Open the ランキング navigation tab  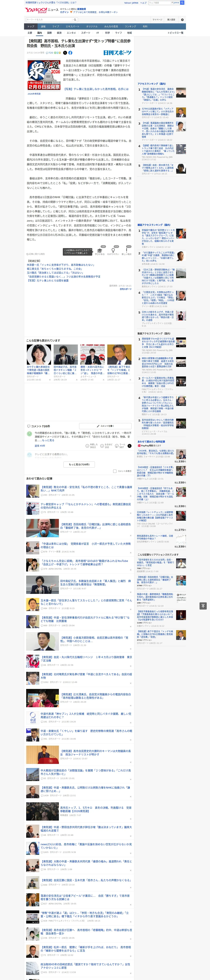click(130, 27)
